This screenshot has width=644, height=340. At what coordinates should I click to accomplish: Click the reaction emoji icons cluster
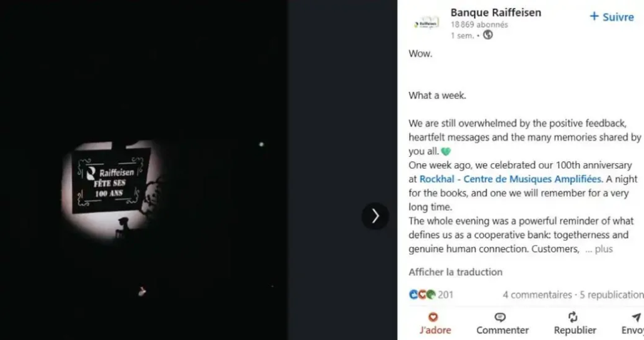pyautogui.click(x=422, y=294)
